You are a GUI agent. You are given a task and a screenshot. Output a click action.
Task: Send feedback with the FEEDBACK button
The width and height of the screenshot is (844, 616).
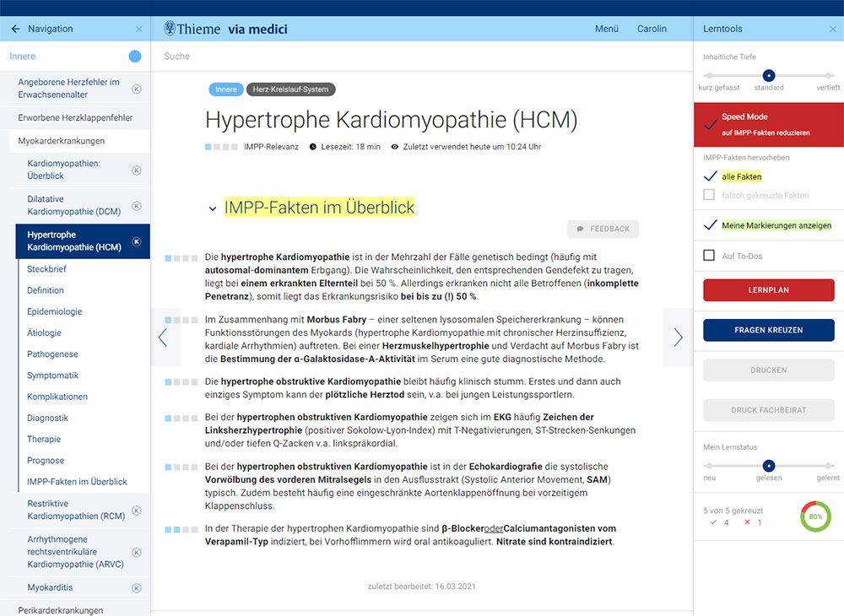pos(603,229)
